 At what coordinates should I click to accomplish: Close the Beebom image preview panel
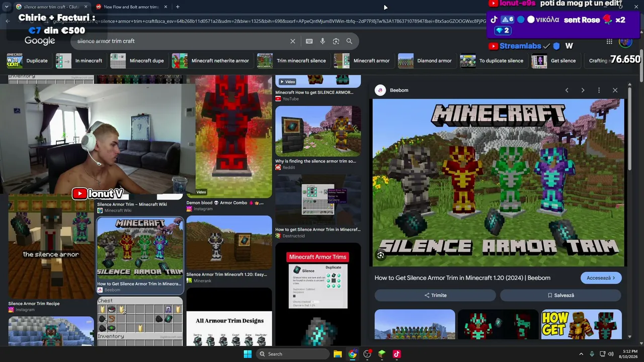(615, 90)
